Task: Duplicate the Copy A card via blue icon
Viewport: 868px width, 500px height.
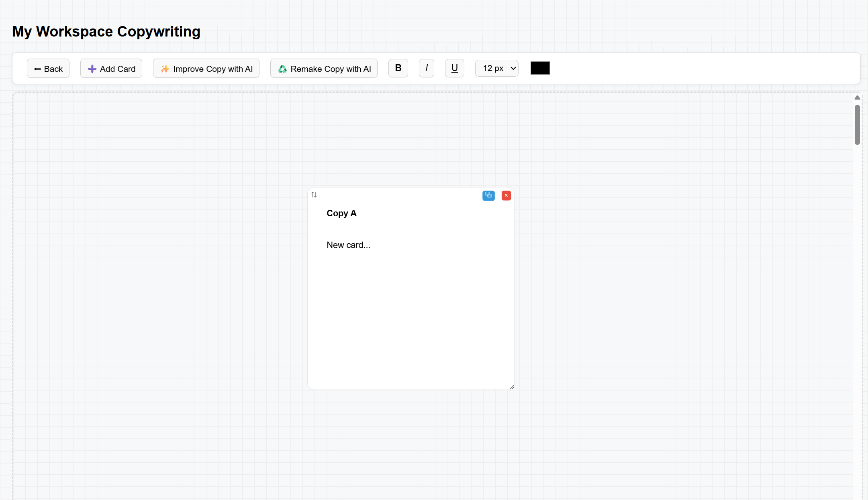Action: pos(488,195)
